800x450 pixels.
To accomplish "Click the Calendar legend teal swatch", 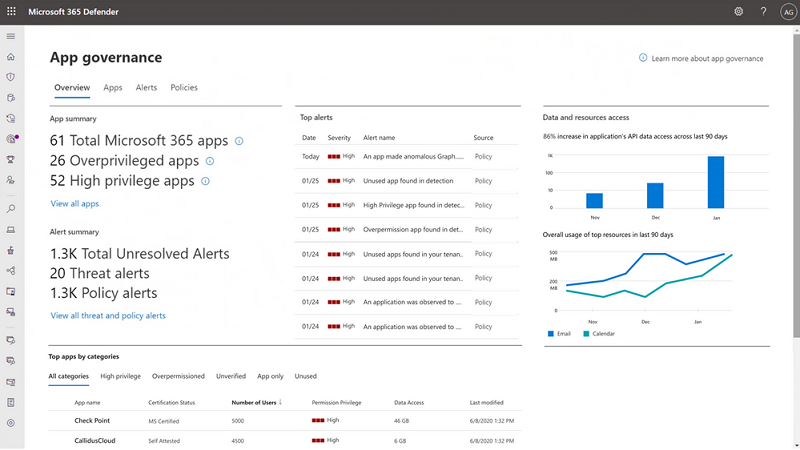I will pos(586,334).
